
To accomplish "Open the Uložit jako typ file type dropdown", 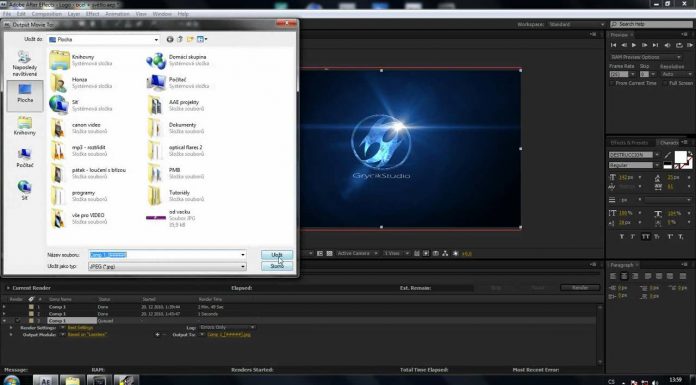I will 167,266.
